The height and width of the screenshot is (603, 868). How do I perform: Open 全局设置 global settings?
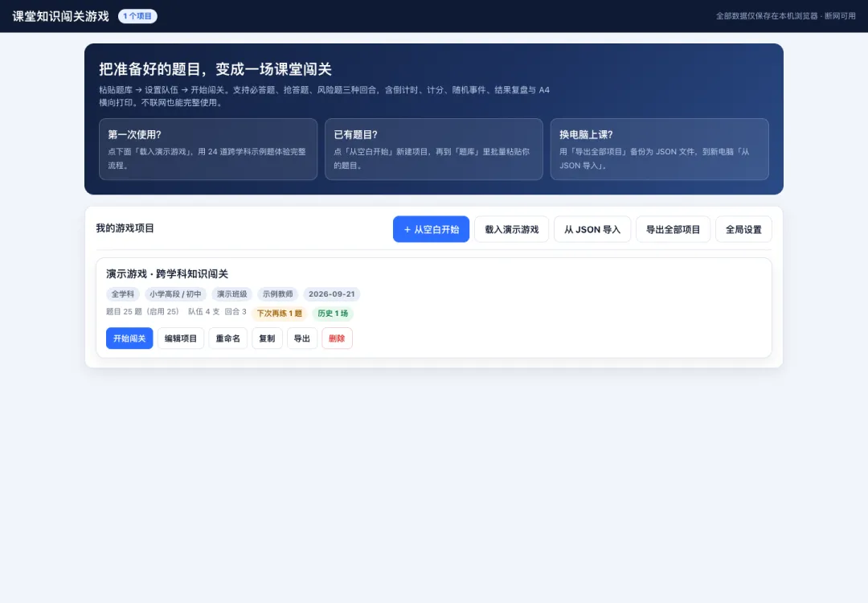(743, 229)
